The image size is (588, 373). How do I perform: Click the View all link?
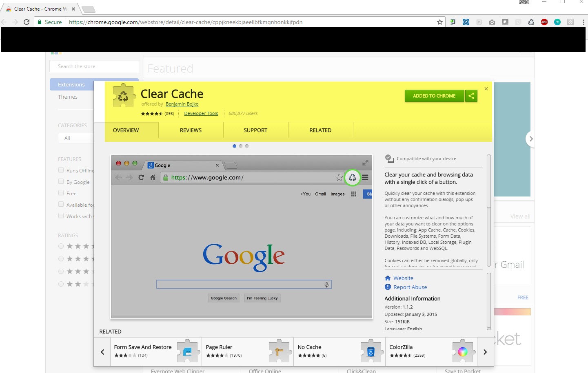click(x=520, y=216)
